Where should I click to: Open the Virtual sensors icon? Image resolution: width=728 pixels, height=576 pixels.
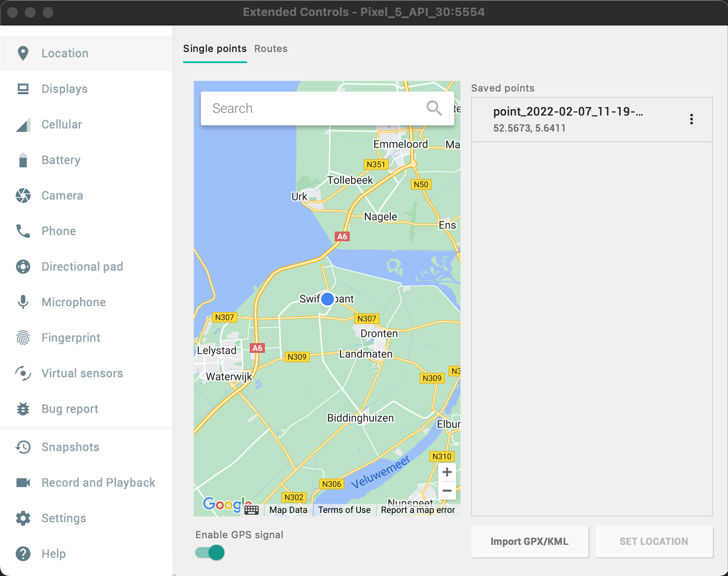click(x=23, y=373)
